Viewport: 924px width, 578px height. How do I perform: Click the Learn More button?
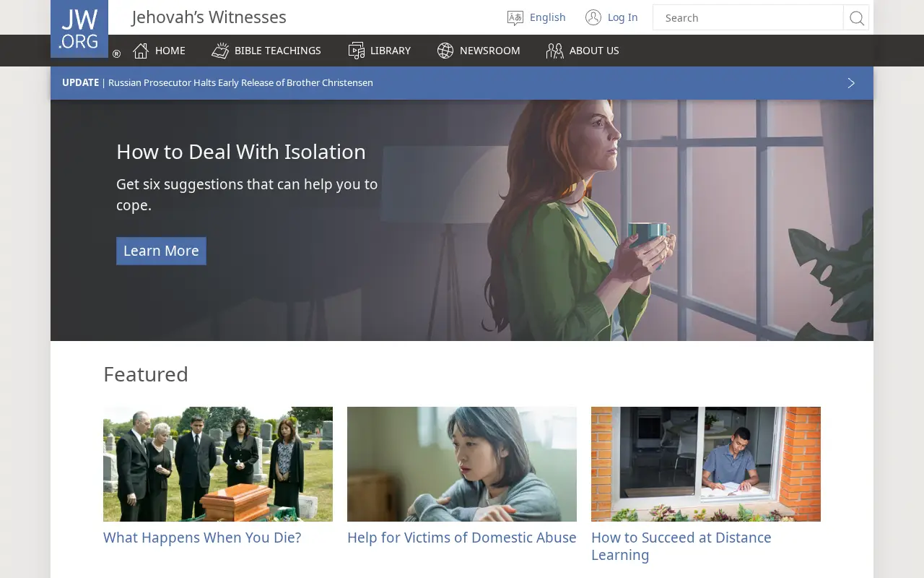coord(161,251)
